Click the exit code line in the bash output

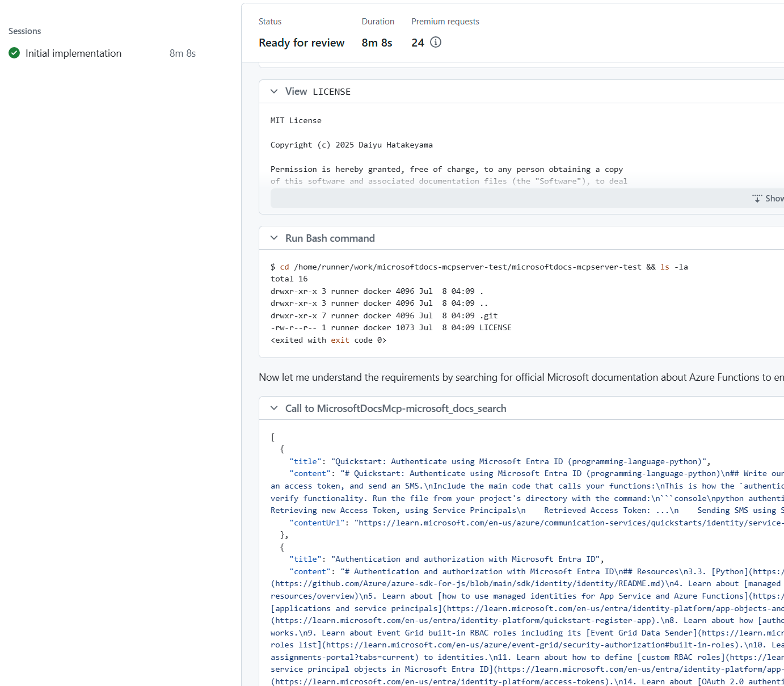click(328, 339)
